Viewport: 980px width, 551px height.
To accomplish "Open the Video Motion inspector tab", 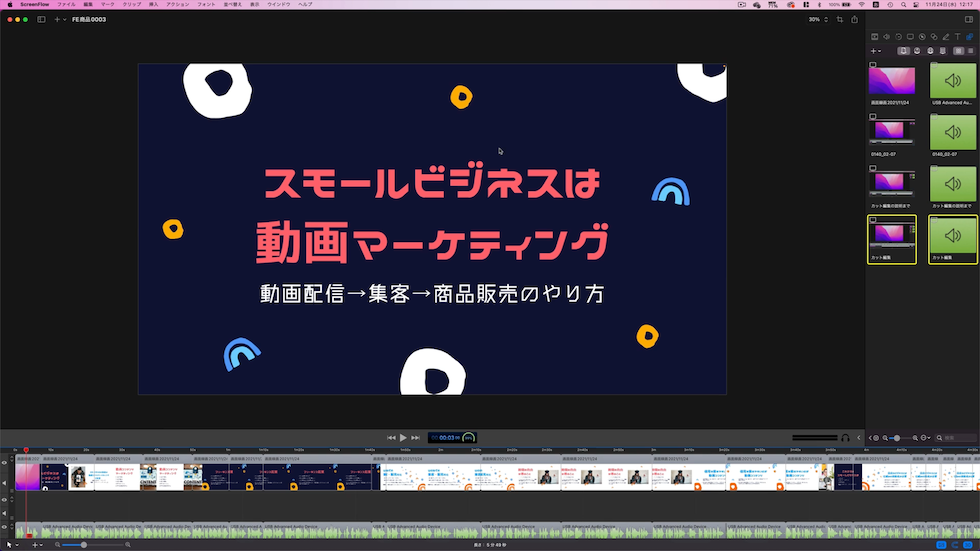I will [898, 37].
